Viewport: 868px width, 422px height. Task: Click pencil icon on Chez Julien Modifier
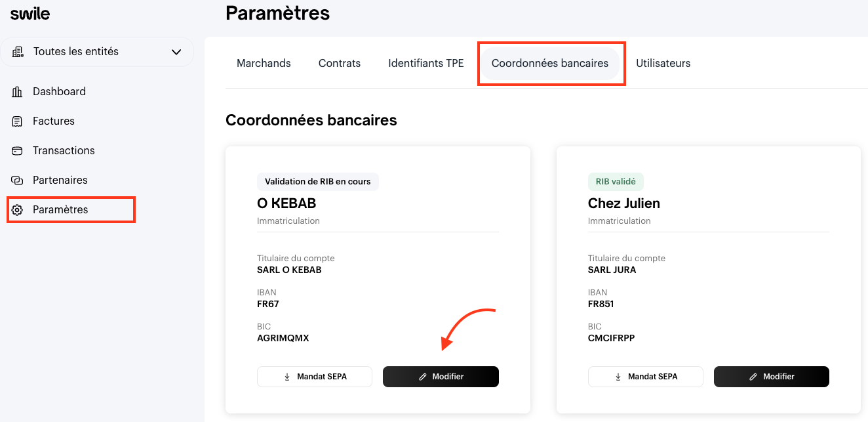[754, 377]
